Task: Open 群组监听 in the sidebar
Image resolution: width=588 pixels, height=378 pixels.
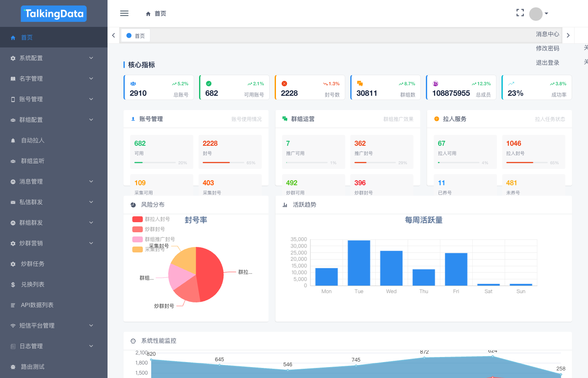Action: (x=33, y=161)
